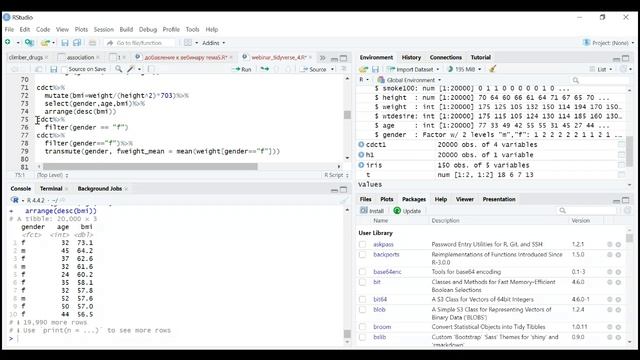640x360 pixels.
Task: Click the Save all documents icon
Action: click(x=77, y=42)
